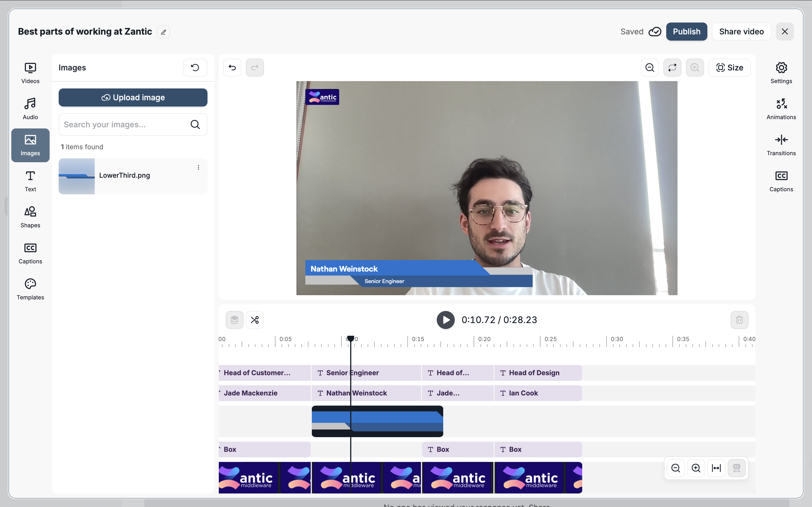The height and width of the screenshot is (507, 812).
Task: Click the split clip scissors icon
Action: [255, 320]
